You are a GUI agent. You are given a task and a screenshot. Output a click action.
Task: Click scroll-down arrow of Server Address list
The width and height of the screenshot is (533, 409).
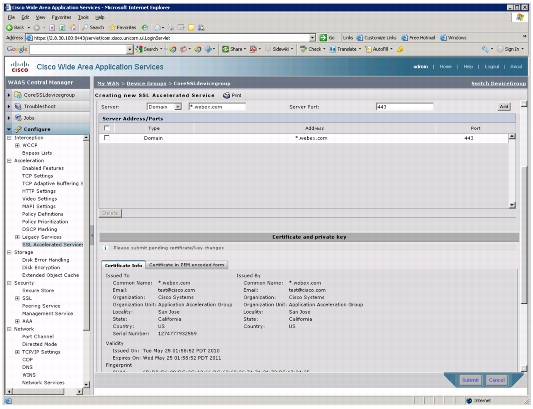(x=512, y=205)
